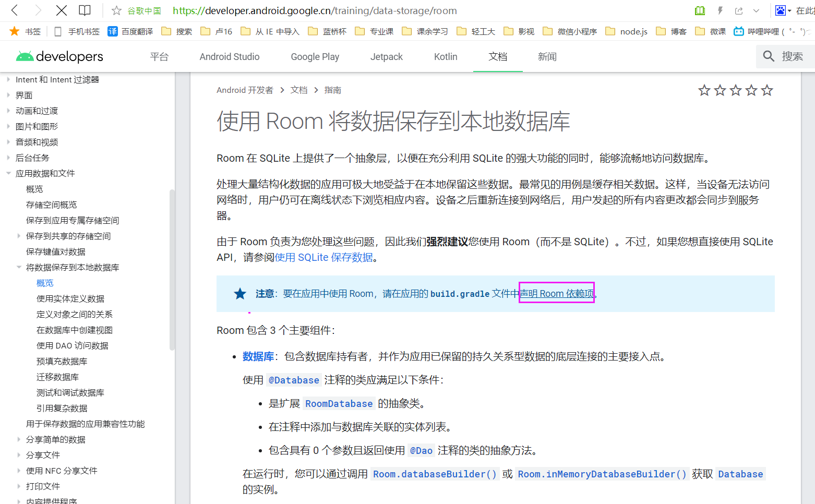815x504 pixels.
Task: Open the 书签 bookmarks star
Action: click(25, 31)
